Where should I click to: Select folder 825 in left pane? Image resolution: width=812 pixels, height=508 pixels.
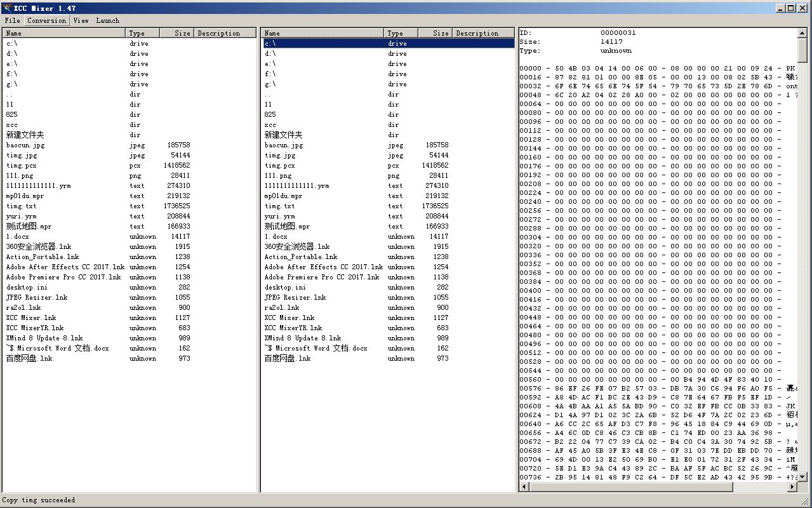(x=12, y=114)
